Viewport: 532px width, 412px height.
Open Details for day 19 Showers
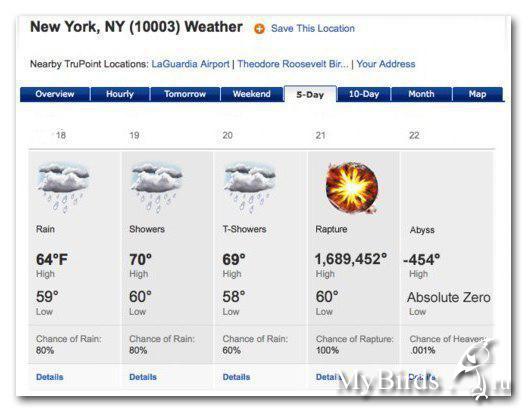point(143,377)
